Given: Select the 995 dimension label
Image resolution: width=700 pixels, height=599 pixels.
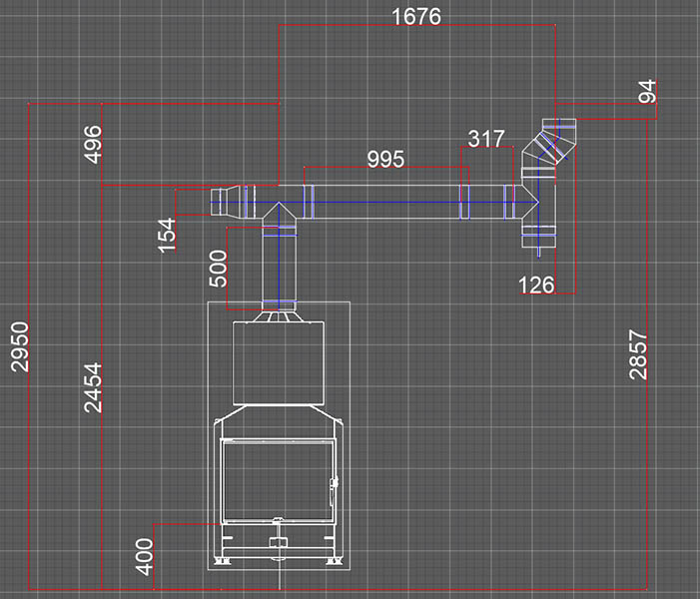Looking at the screenshot, I should (385, 159).
